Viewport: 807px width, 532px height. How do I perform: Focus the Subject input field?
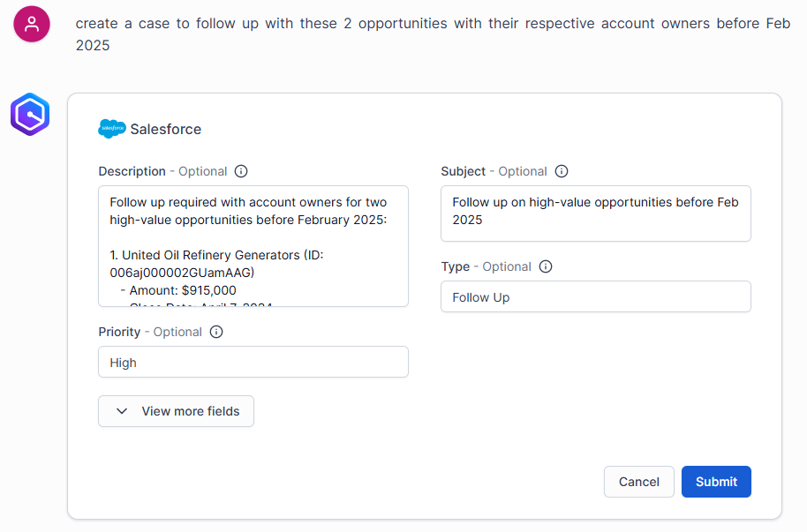[x=595, y=213]
